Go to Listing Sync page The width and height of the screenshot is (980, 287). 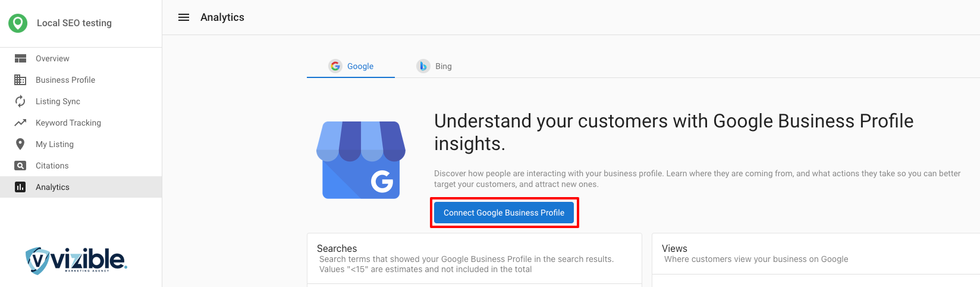click(58, 101)
